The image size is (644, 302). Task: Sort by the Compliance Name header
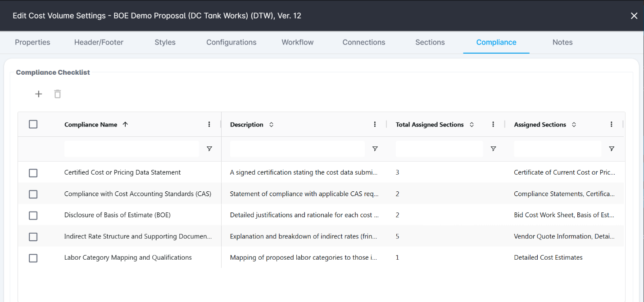pos(91,125)
